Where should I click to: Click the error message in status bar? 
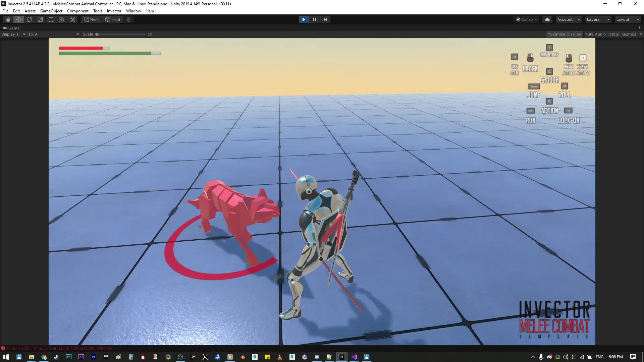click(x=59, y=348)
